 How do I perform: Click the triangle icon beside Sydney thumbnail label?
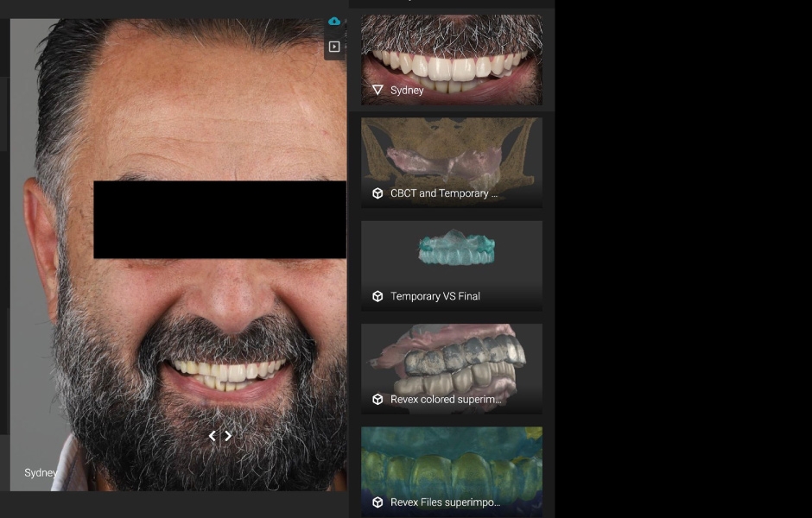click(x=377, y=90)
